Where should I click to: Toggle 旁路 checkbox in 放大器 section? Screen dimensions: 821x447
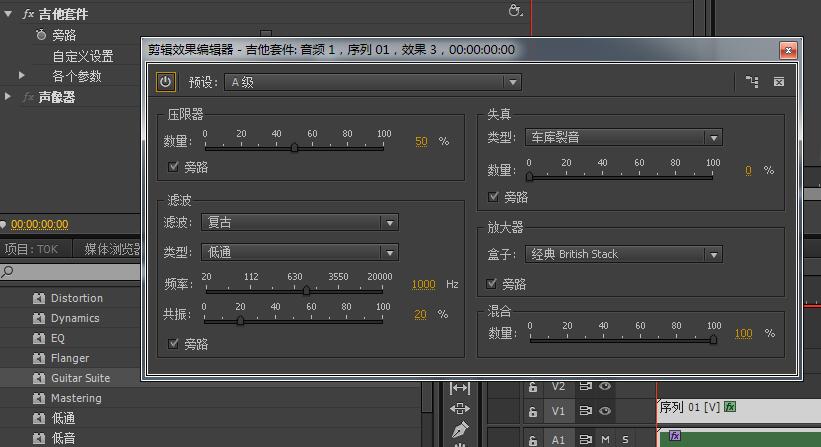pyautogui.click(x=491, y=284)
